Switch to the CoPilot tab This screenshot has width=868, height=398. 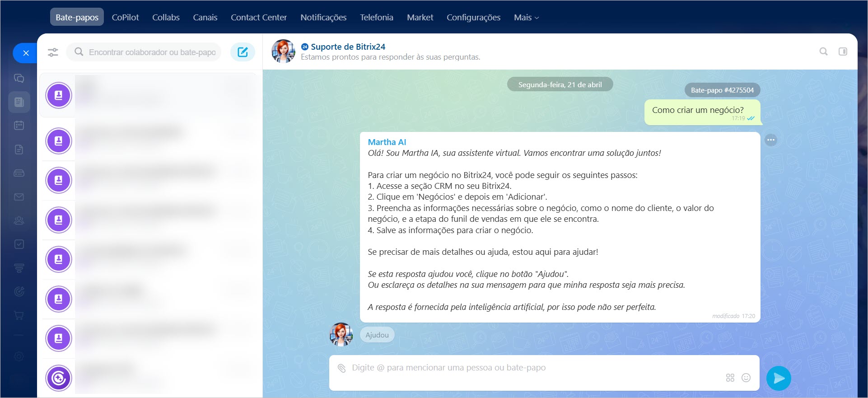tap(125, 17)
